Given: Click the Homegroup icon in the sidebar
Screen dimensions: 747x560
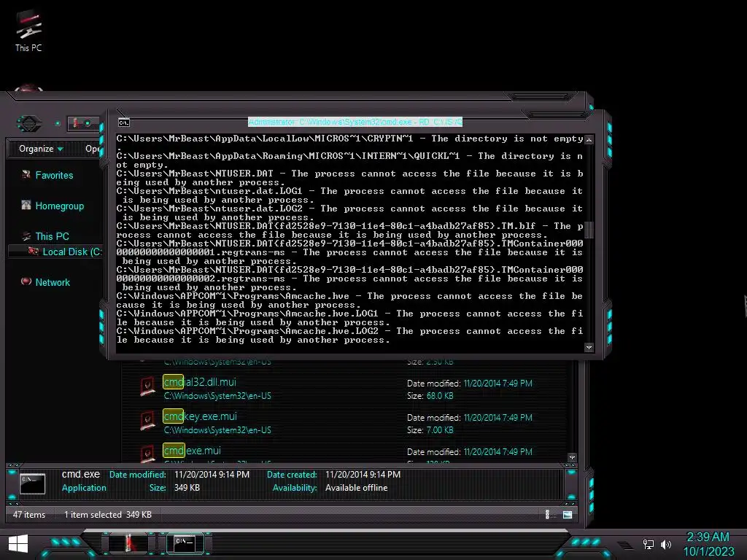Looking at the screenshot, I should click(x=26, y=205).
